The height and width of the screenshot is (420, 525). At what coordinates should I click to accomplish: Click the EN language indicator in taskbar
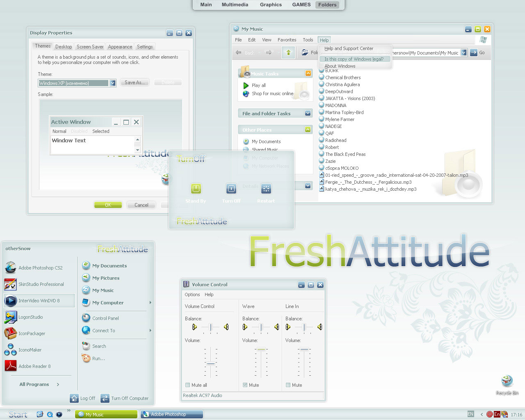pos(470,414)
